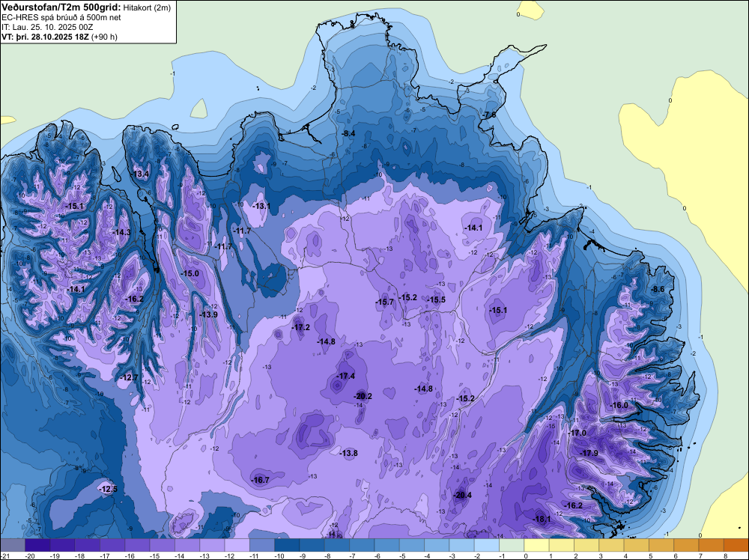The height and width of the screenshot is (560, 749).
Task: Click the EC-HRES spá brúuð á 500m net line
Action: click(61, 18)
